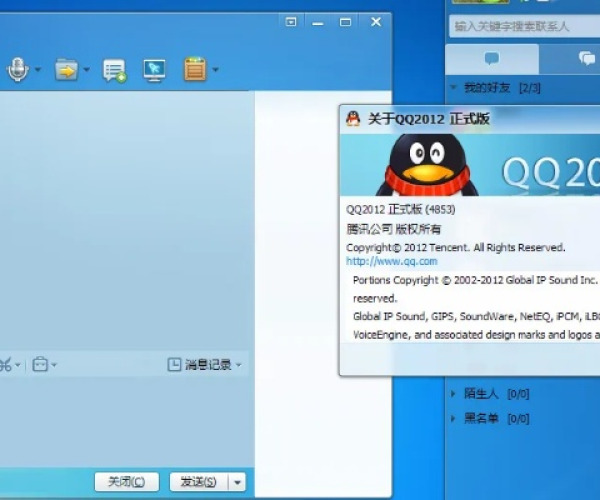Select Copyright 2012 Tencent line
This screenshot has width=600, height=500.
tap(455, 248)
